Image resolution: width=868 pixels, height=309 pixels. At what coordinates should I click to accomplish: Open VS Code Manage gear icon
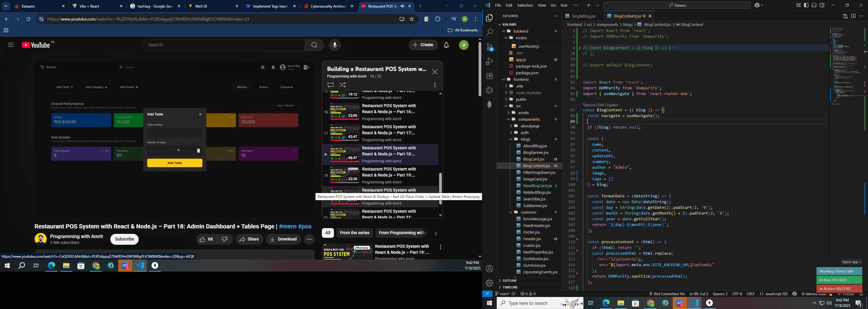point(489,283)
